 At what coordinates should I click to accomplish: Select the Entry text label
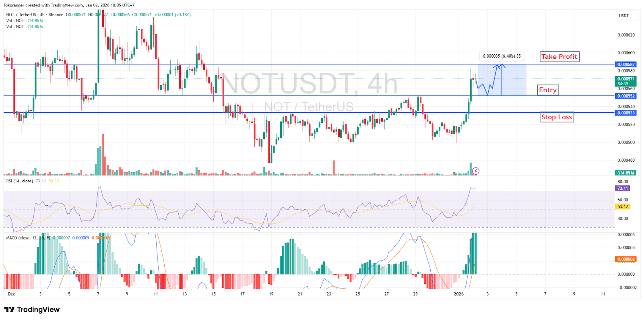click(548, 90)
